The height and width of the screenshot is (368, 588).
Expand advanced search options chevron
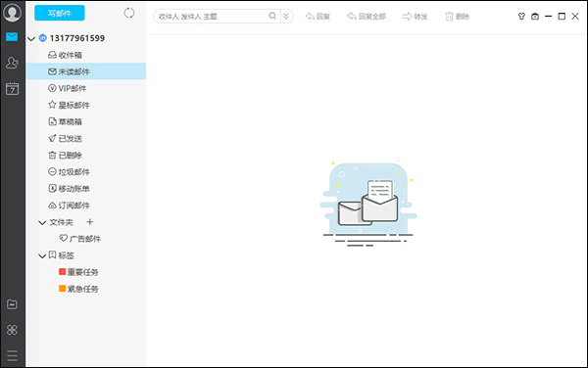click(286, 16)
